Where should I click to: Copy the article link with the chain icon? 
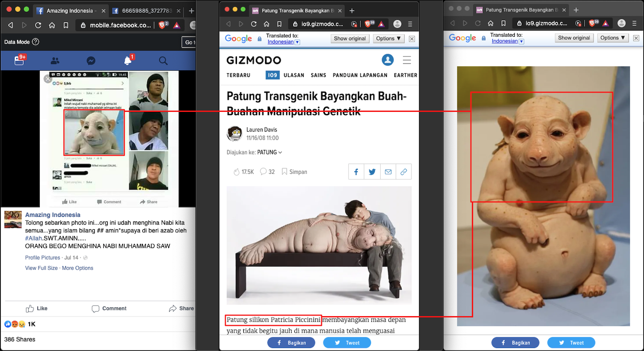coord(403,171)
